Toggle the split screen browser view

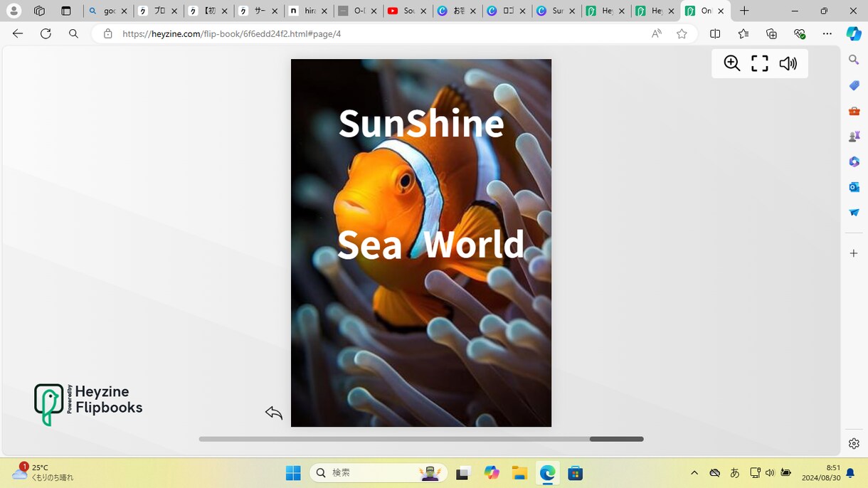point(715,33)
